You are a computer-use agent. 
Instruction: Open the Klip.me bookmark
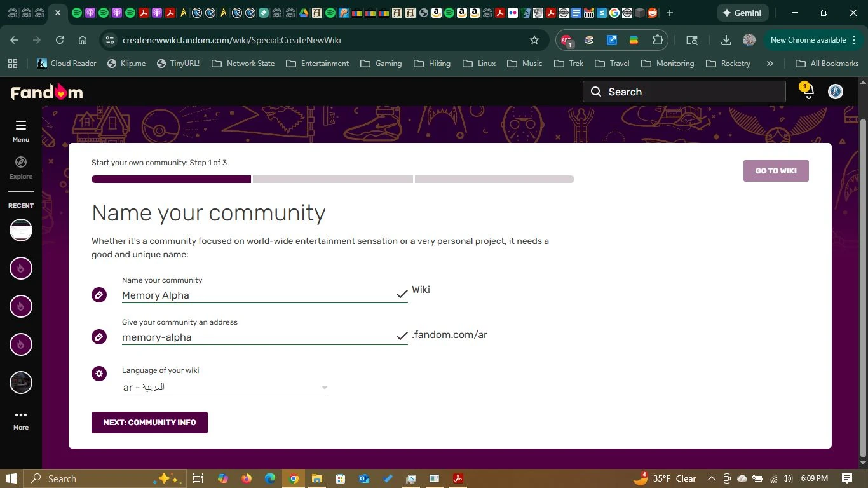click(x=126, y=64)
